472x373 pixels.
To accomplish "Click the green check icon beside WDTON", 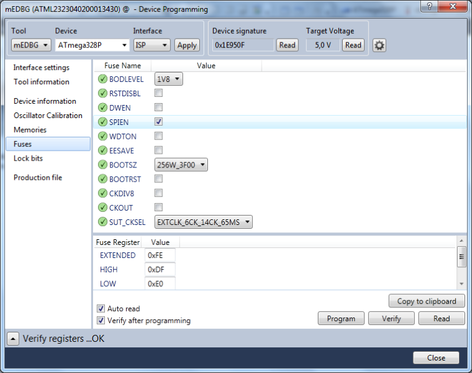I will 102,136.
